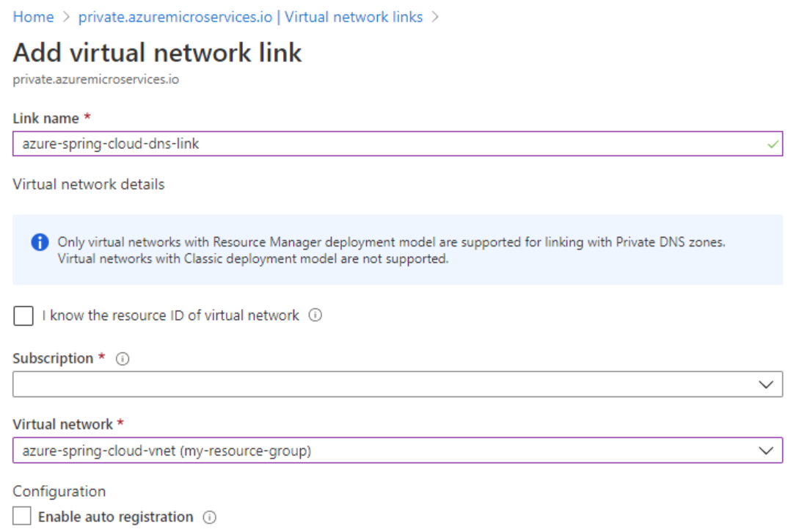Select the Configuration section label
The image size is (799, 532).
tap(59, 491)
